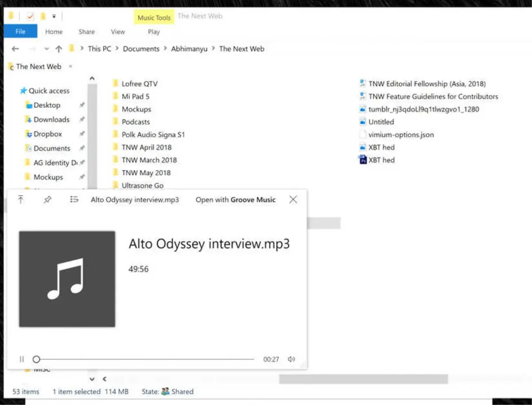Collapse the player with the up-arrow icon
532x405 pixels.
click(x=20, y=199)
